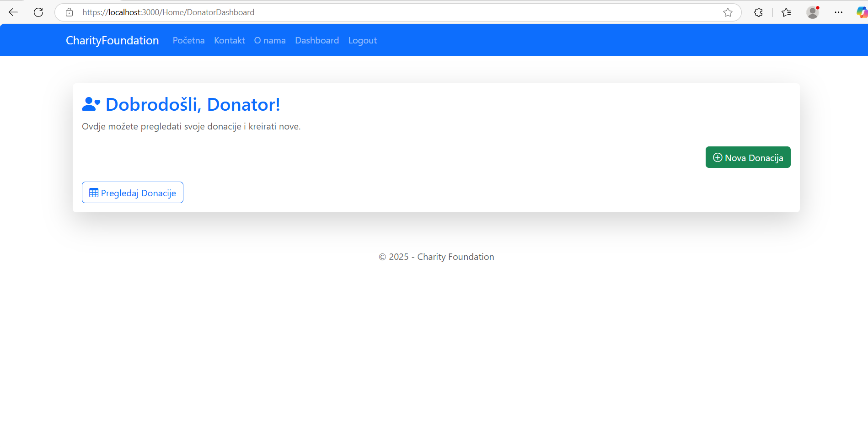868x447 pixels.
Task: Open the Dashboard nav item
Action: (317, 40)
